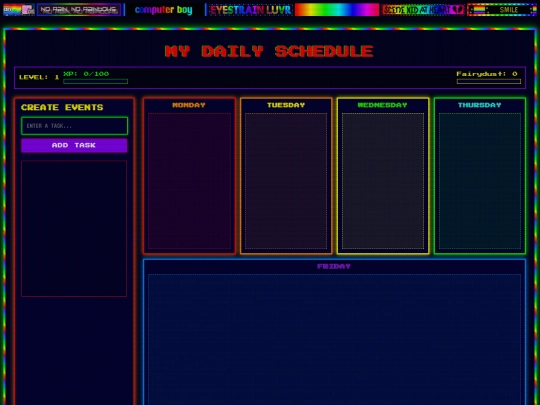Image resolution: width=540 pixels, height=405 pixels.
Task: Click the Friday drop zone
Action: [x=334, y=340]
